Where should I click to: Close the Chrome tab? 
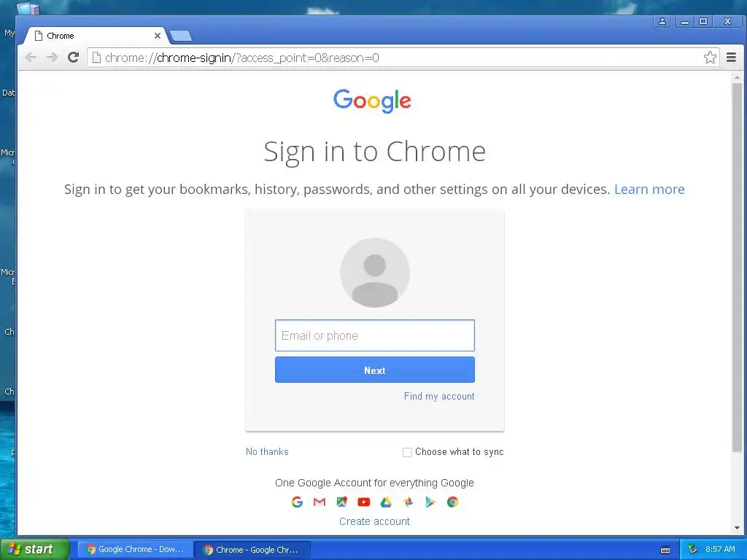pyautogui.click(x=158, y=36)
